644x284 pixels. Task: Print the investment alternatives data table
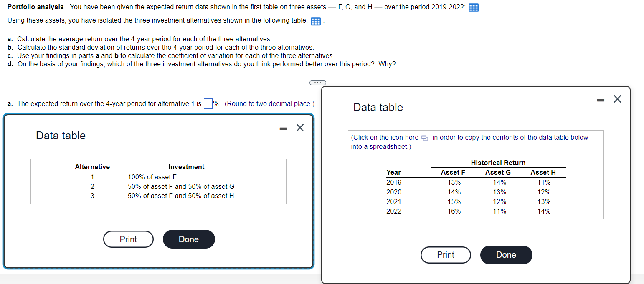pos(128,239)
